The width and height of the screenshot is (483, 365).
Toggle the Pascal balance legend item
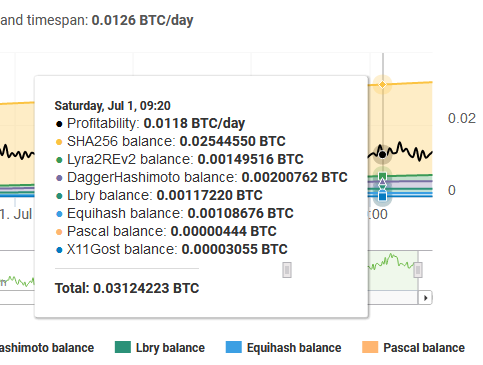coord(413,348)
